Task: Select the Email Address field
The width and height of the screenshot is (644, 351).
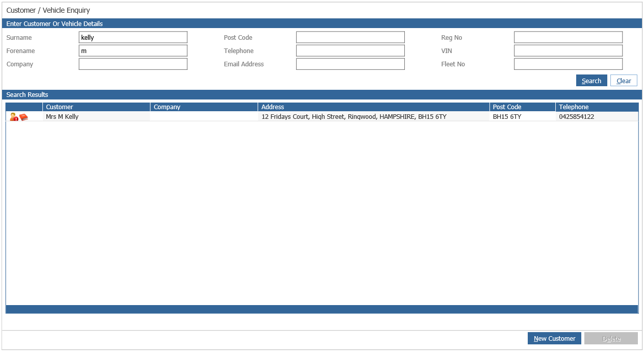Action: click(350, 63)
